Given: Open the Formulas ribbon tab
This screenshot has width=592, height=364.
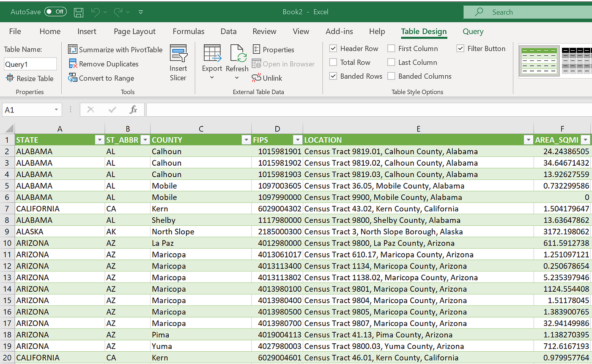Looking at the screenshot, I should point(189,31).
